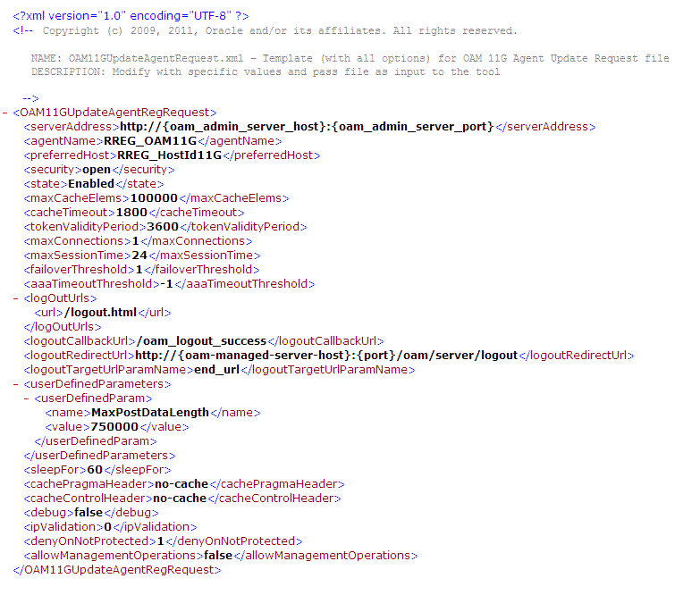The height and width of the screenshot is (595, 700).
Task: Click the logoutTargetUrlParamName value end_url
Action: click(217, 370)
